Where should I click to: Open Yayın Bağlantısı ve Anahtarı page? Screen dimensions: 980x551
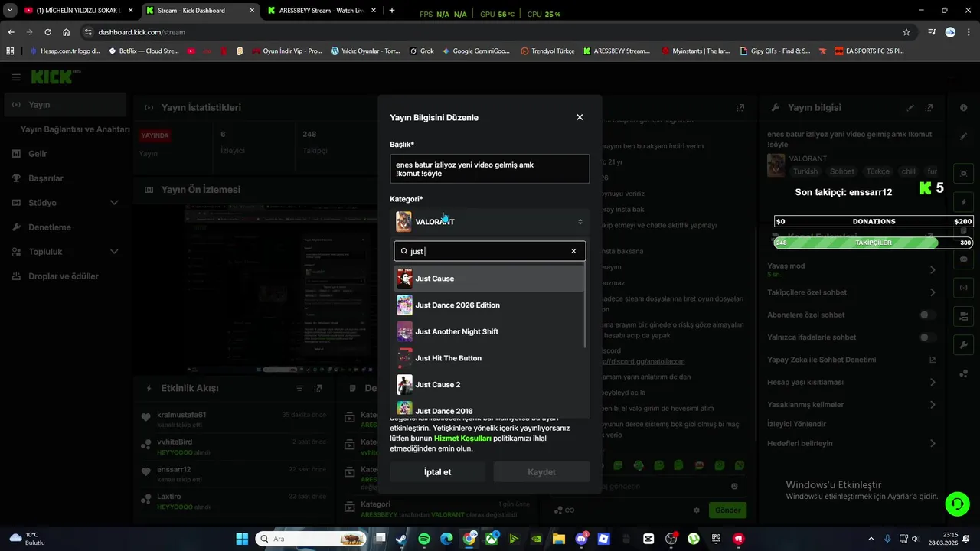(75, 129)
